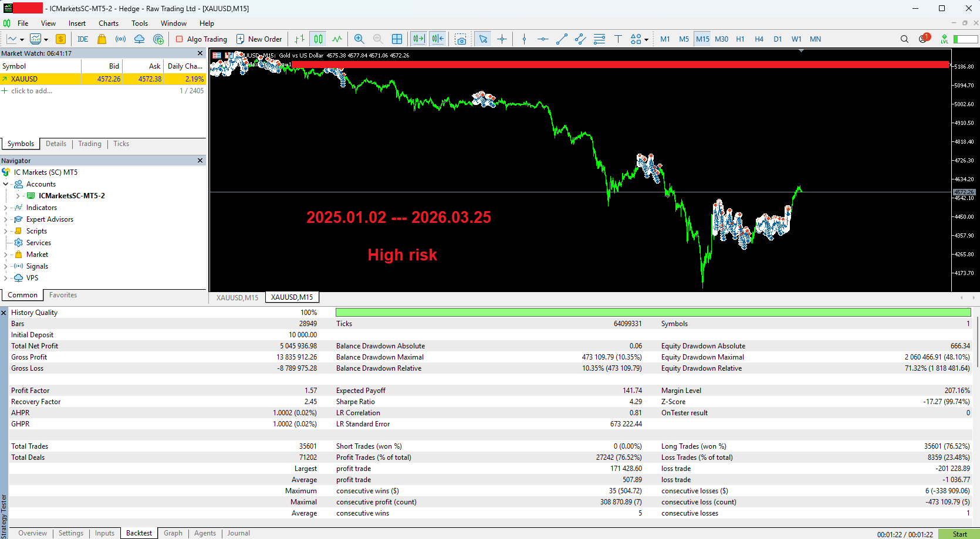Switch chart to candlestick mode
This screenshot has width=980, height=539.
318,39
